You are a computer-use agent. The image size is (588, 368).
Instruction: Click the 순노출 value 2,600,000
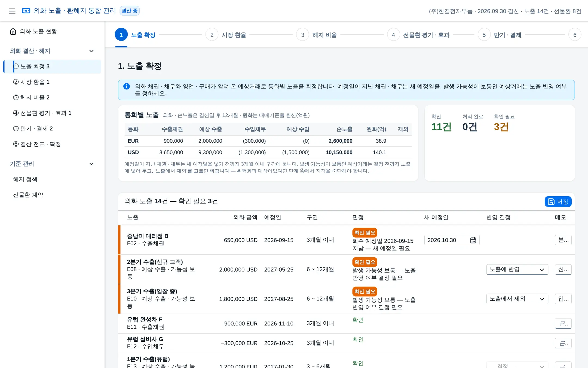click(x=340, y=141)
